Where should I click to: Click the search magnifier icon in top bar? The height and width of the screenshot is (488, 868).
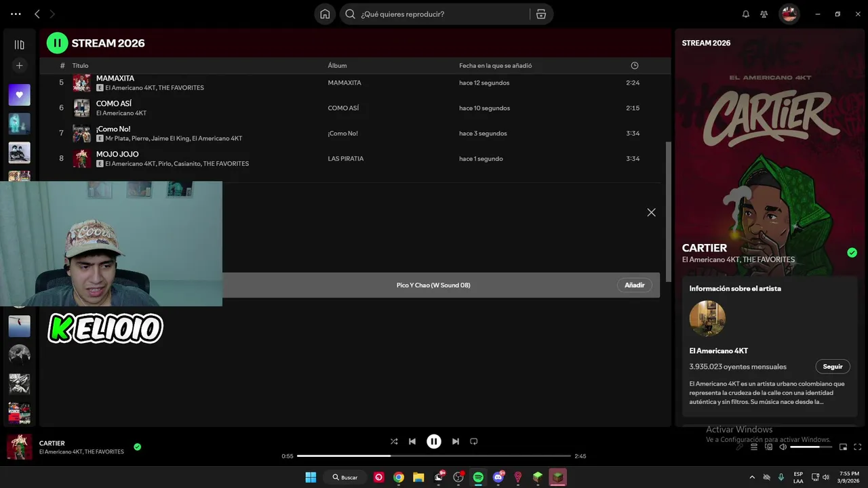(350, 14)
